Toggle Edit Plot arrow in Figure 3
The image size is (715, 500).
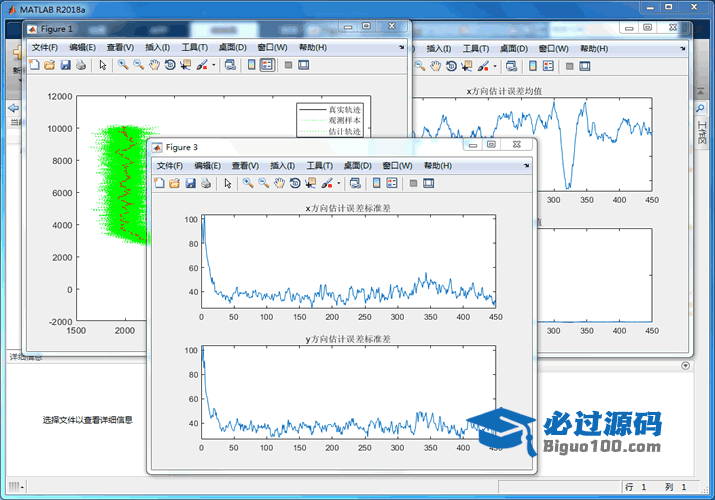point(227,183)
